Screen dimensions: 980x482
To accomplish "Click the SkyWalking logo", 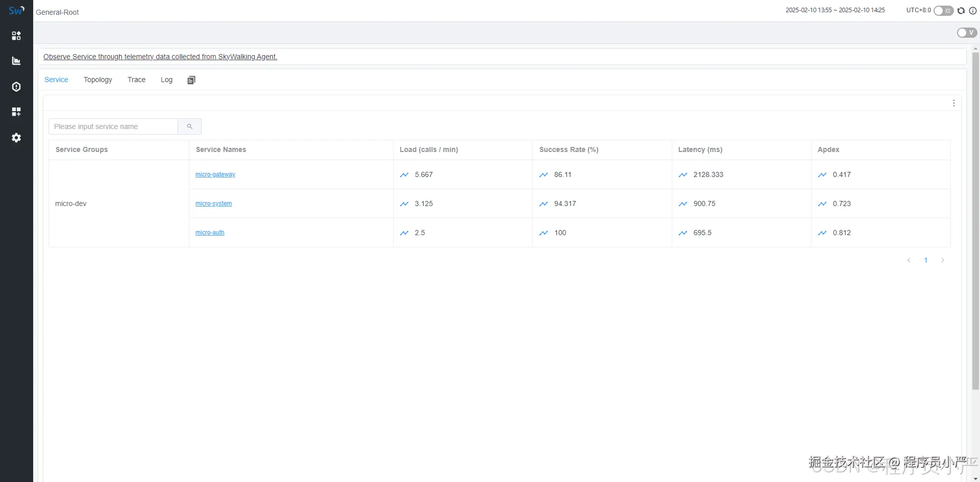I will pos(16,10).
